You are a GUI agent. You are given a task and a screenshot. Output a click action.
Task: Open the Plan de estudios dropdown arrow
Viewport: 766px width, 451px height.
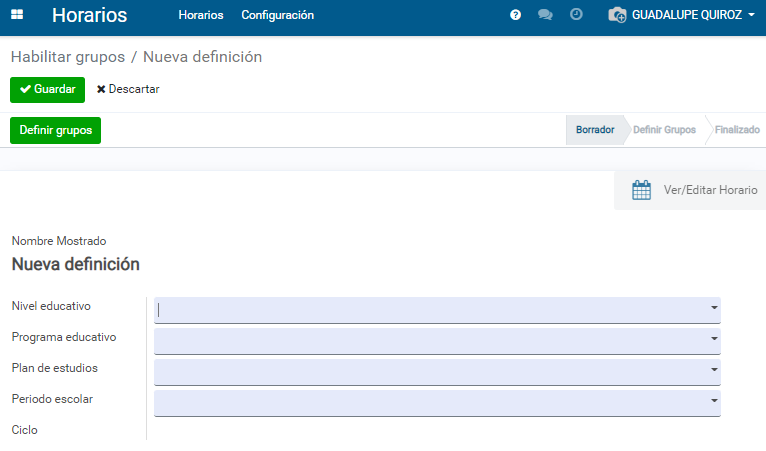point(714,370)
